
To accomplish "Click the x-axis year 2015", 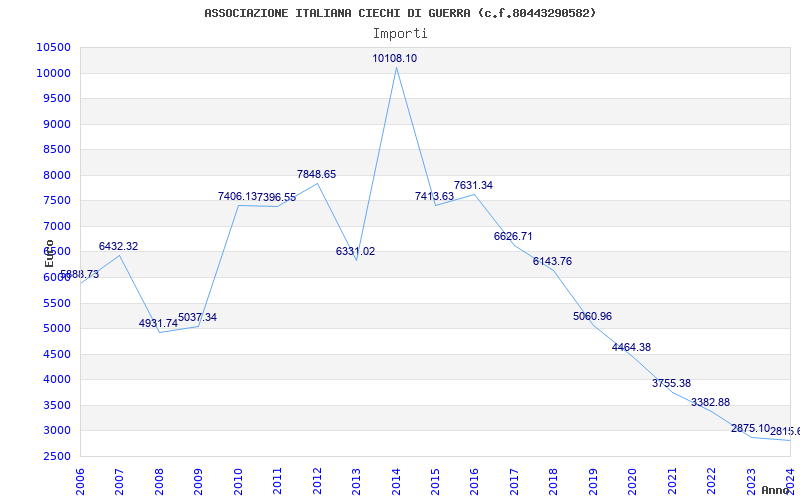I will (x=435, y=481).
